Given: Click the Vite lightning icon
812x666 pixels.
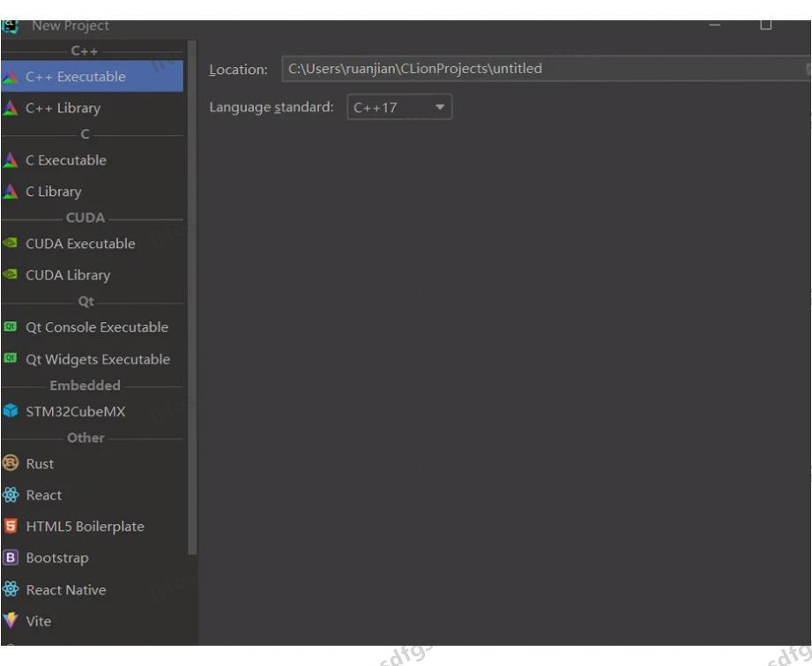Looking at the screenshot, I should 11,620.
